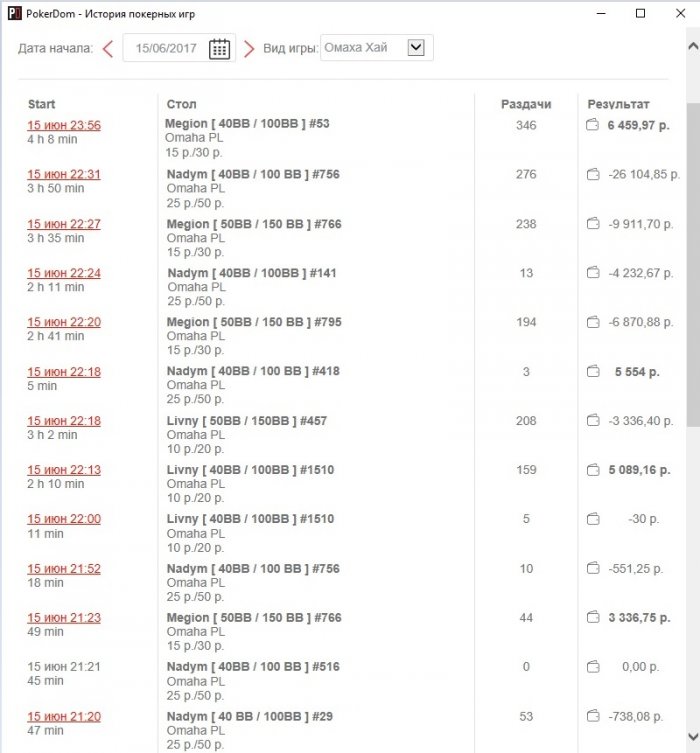The width and height of the screenshot is (700, 753).
Task: Click wallet icon next to -6 870,88 р.
Action: pos(593,322)
